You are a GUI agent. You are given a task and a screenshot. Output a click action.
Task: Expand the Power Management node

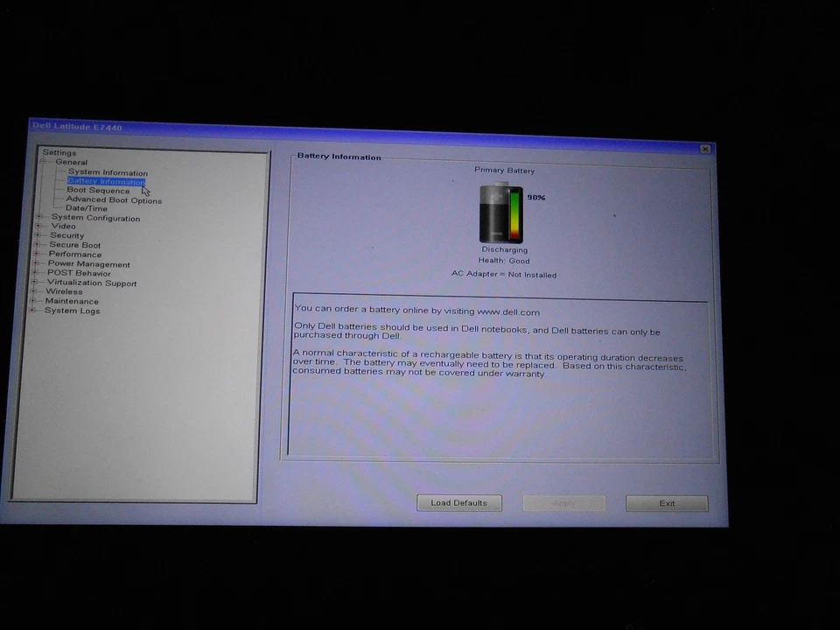[x=36, y=262]
